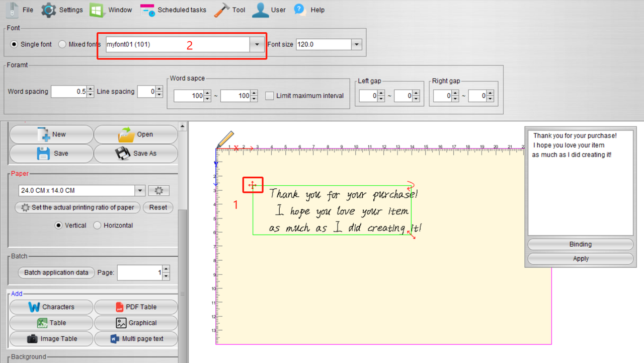Viewport: 644px width, 363px height.
Task: Click the Binding button
Action: 581,244
